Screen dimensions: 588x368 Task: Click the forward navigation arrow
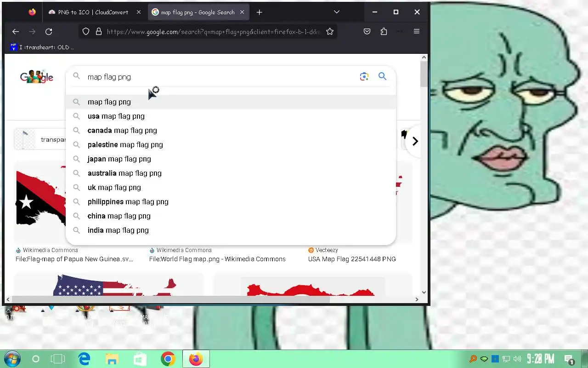(32, 32)
